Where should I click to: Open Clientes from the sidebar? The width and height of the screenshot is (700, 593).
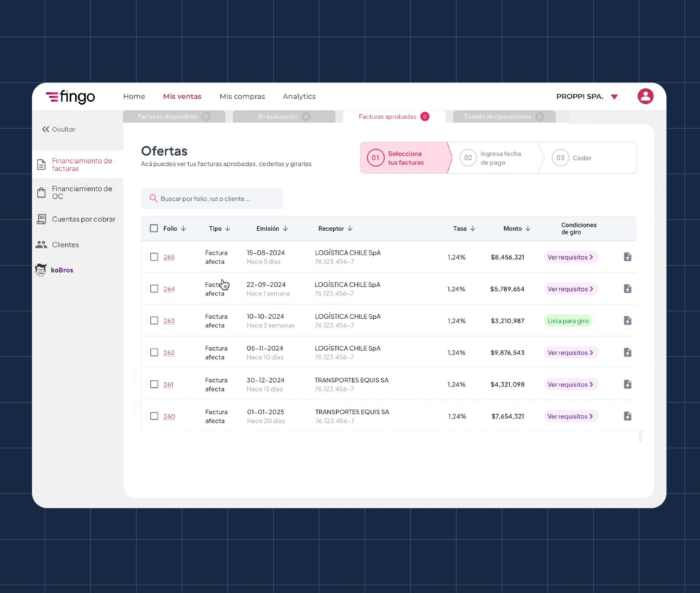(65, 245)
